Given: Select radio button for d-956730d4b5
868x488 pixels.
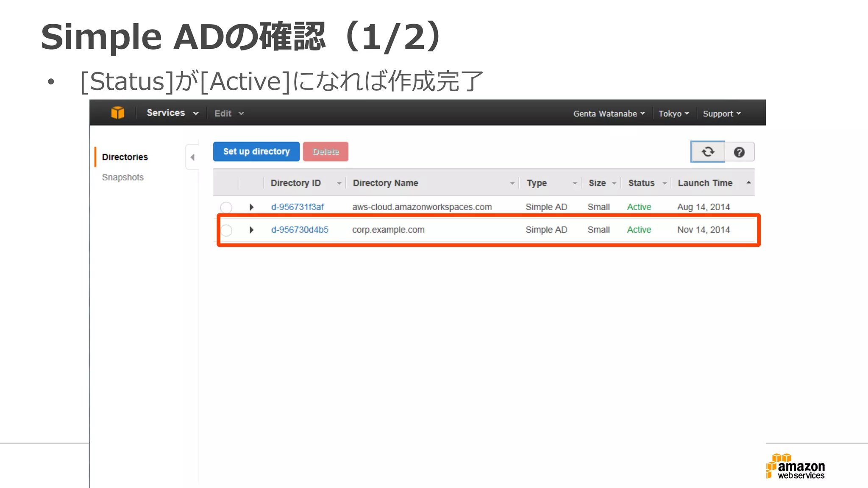Looking at the screenshot, I should point(226,230).
